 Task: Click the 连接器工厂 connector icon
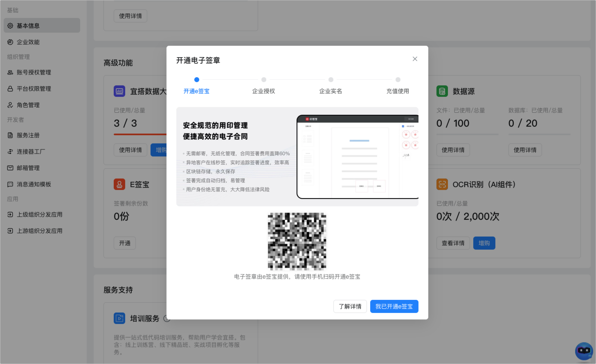tap(10, 151)
